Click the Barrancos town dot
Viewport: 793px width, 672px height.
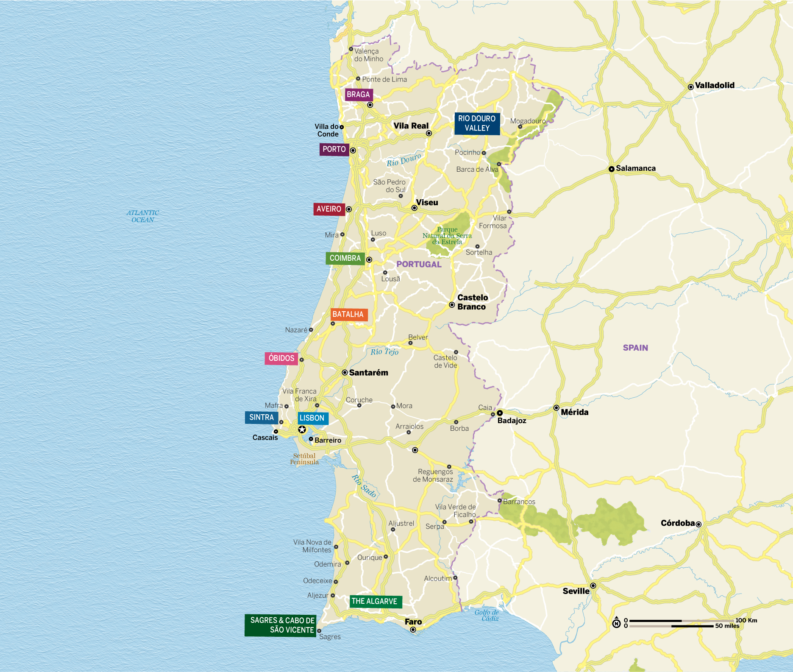pyautogui.click(x=500, y=501)
